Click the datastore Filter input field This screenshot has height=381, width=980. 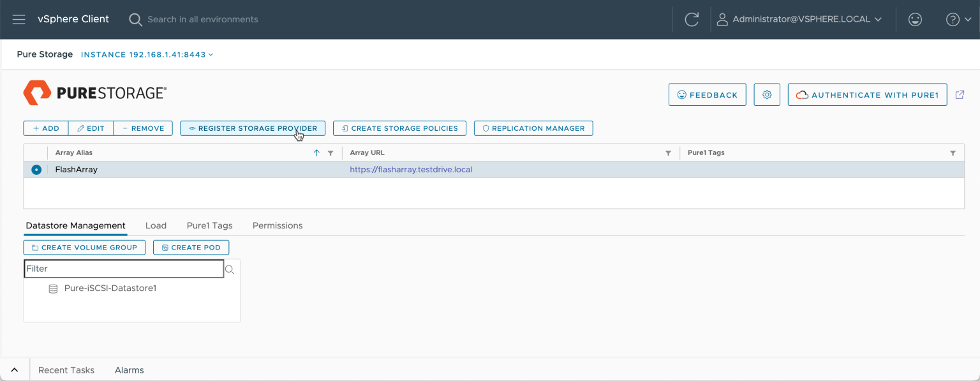coord(124,269)
